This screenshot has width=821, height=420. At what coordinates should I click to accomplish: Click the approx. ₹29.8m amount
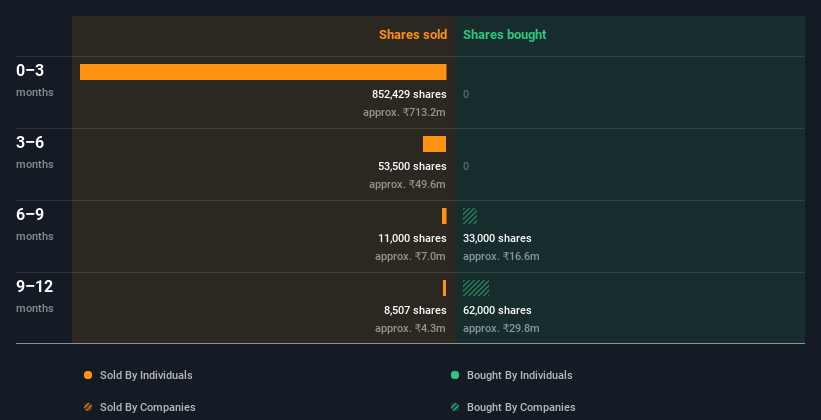click(x=501, y=328)
